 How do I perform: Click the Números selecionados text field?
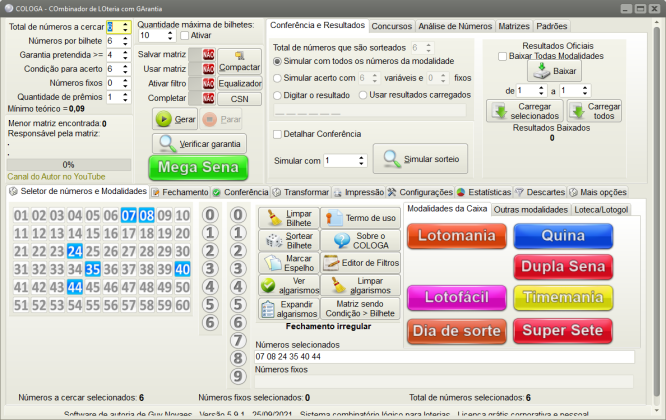[x=444, y=357]
